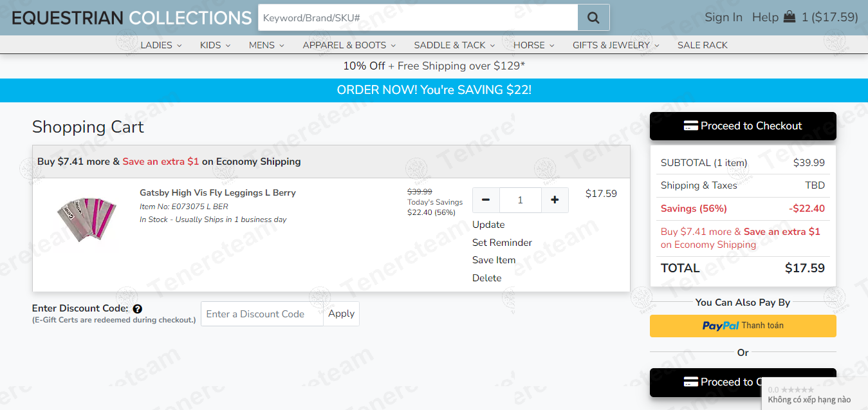868x410 pixels.
Task: Open the shopping bag cart icon
Action: [x=790, y=17]
